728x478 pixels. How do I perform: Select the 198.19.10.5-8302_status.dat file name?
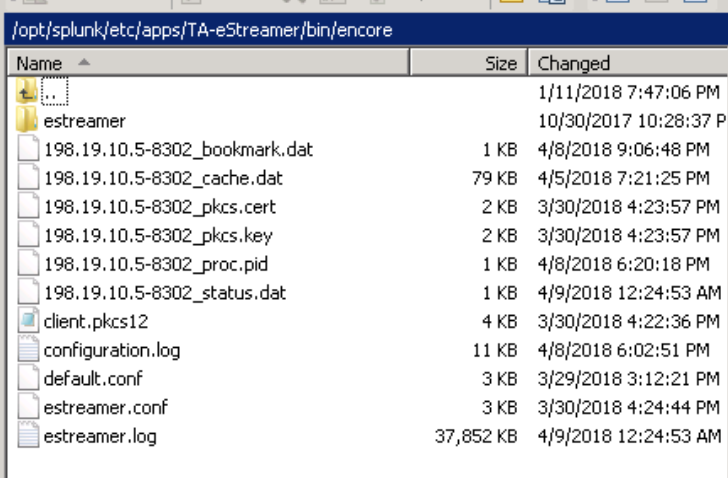(x=165, y=293)
